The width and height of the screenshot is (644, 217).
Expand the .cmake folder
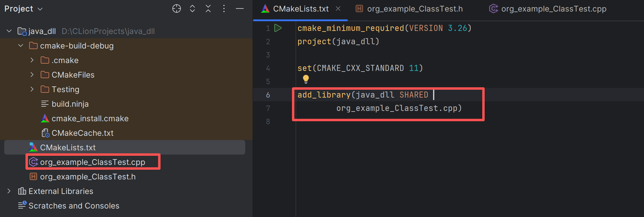click(x=32, y=60)
